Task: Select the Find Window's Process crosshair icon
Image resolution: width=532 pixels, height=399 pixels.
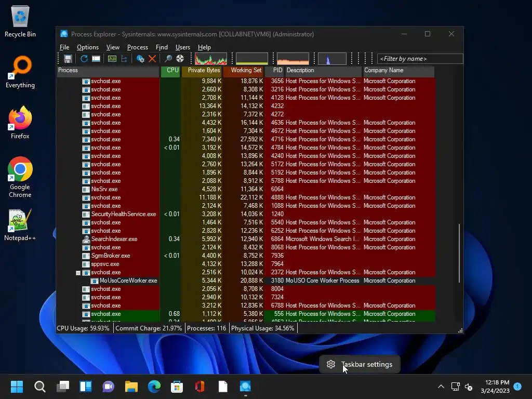Action: pyautogui.click(x=180, y=59)
